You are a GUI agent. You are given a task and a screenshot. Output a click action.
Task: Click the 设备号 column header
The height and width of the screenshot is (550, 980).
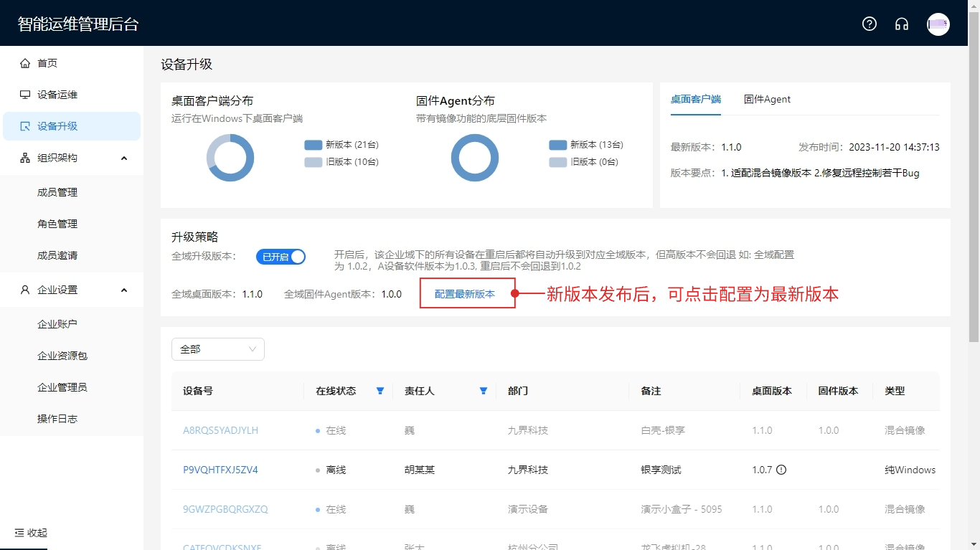pos(198,391)
